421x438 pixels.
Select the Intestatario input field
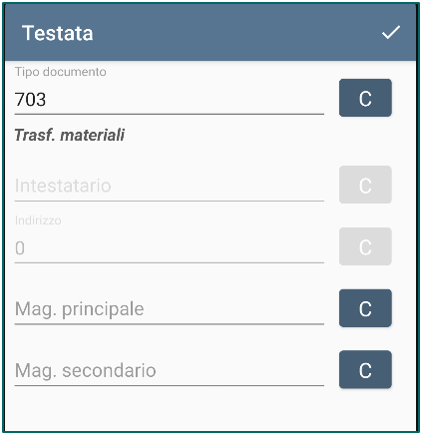169,186
